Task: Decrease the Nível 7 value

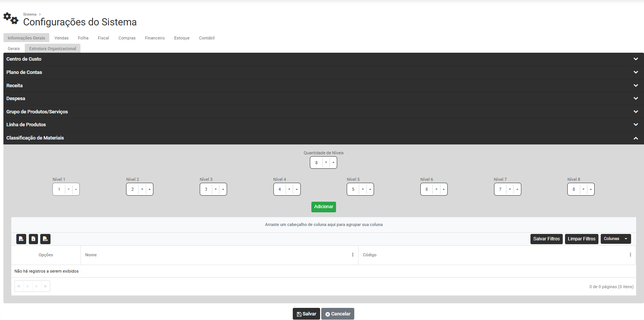Action: tap(510, 189)
